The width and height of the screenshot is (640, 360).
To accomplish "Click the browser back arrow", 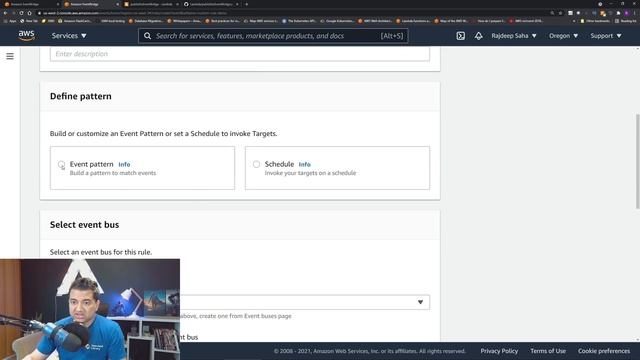I will [5, 13].
